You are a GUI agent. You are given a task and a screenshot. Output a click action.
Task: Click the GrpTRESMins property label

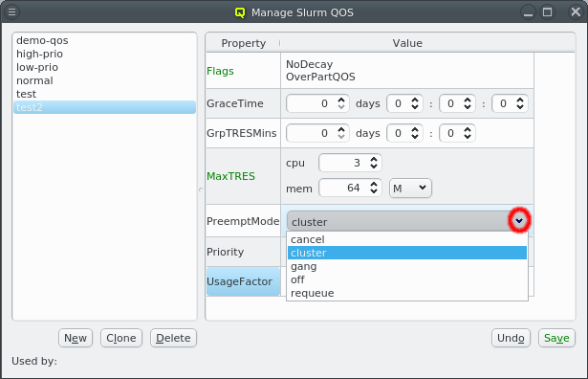[242, 133]
